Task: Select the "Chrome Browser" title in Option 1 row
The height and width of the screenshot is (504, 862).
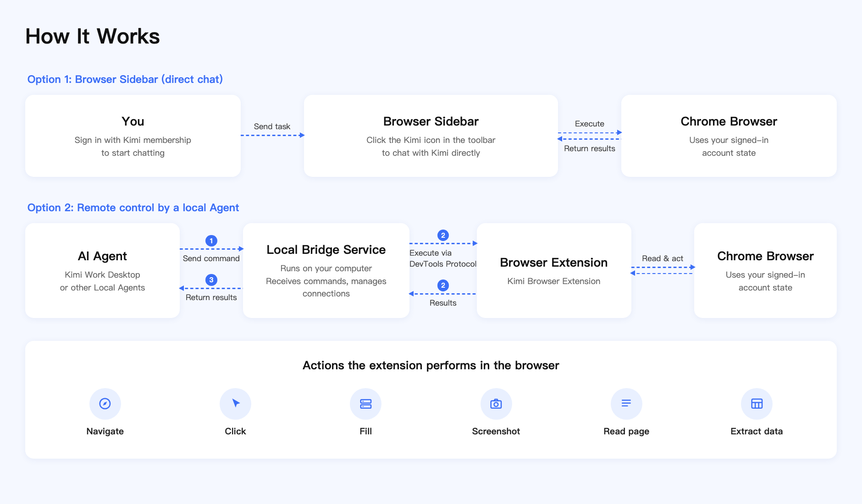Action: point(729,121)
